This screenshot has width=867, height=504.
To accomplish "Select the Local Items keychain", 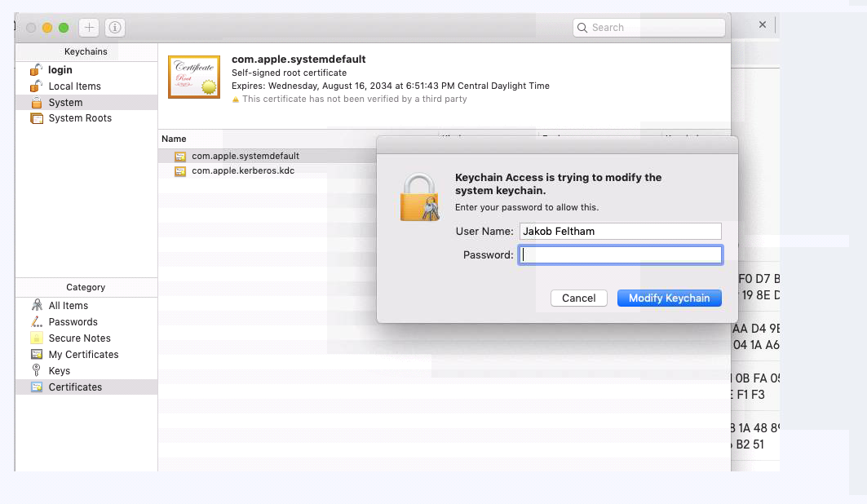I will (x=74, y=86).
